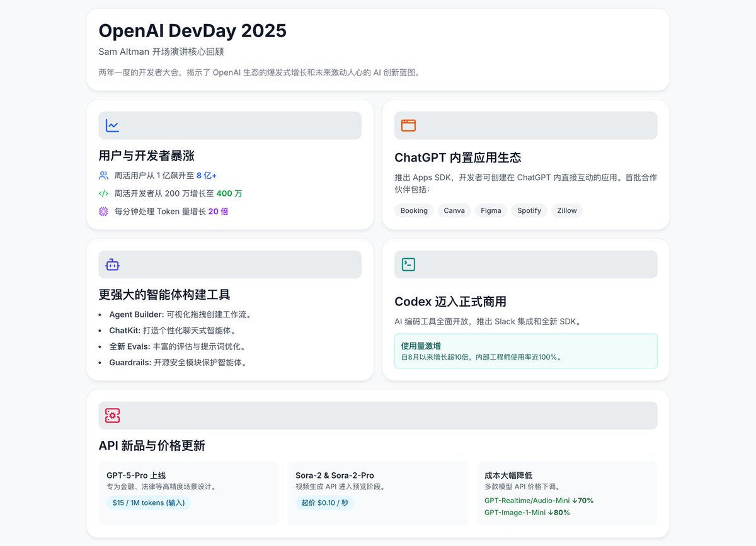The image size is (756, 546).
Task: Select the browser window icon on ChatGPT 内置应用生态 card
Action: click(x=408, y=125)
